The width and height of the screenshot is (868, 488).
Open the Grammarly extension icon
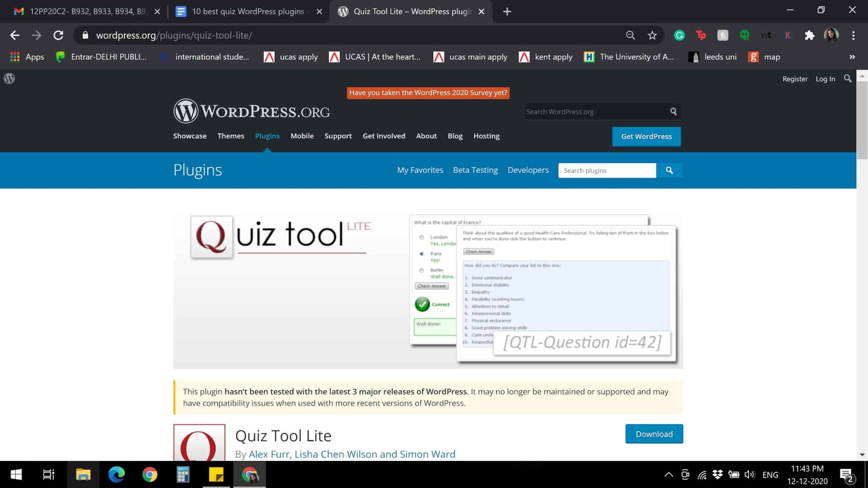679,35
